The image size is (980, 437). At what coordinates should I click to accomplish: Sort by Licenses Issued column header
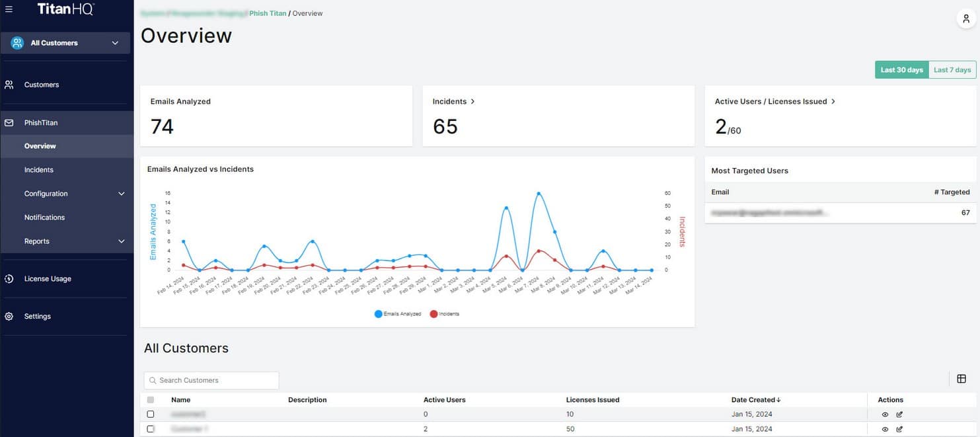coord(593,400)
